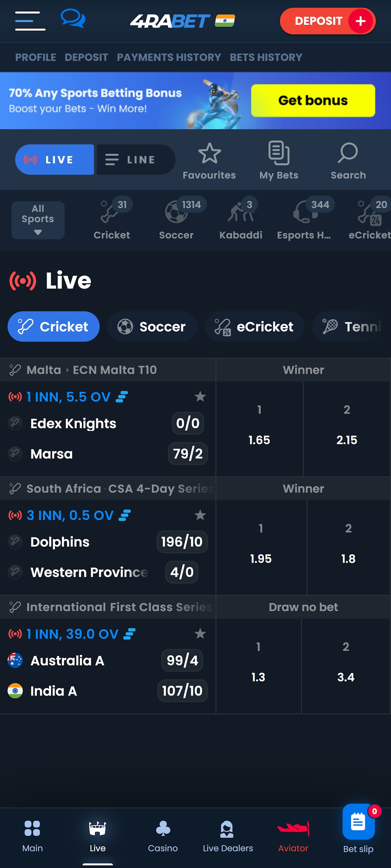Expand the All Sports selector
Screen dimensions: 391x868
[38, 220]
